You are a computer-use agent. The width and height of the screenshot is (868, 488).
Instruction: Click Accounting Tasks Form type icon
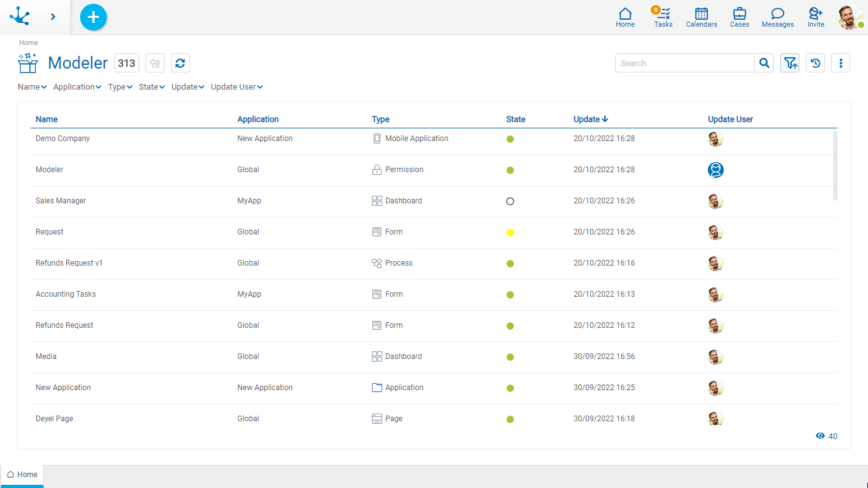377,294
